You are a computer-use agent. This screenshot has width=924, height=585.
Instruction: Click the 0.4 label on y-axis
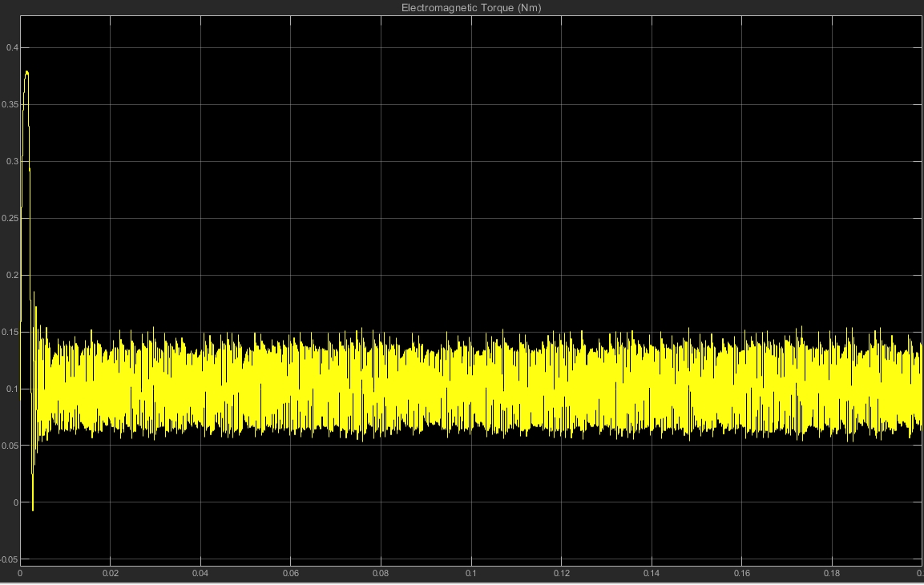coord(11,47)
